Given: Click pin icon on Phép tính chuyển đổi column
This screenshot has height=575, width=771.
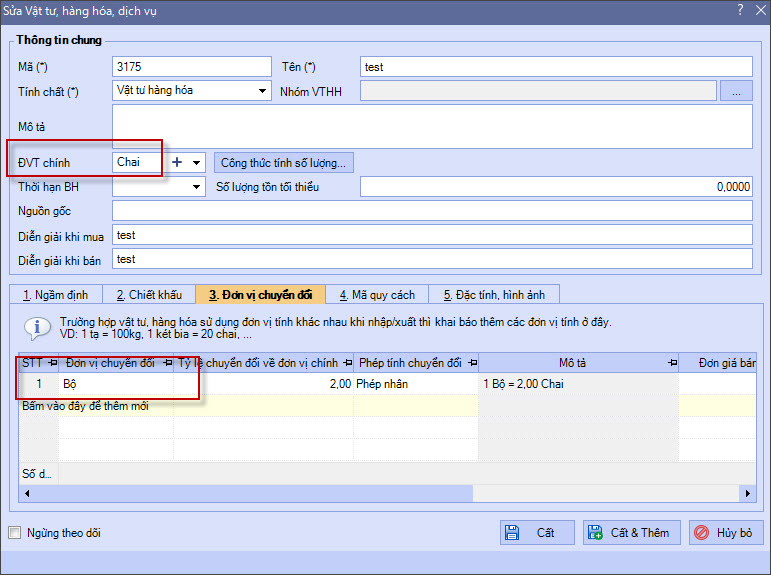Looking at the screenshot, I should coord(471,362).
